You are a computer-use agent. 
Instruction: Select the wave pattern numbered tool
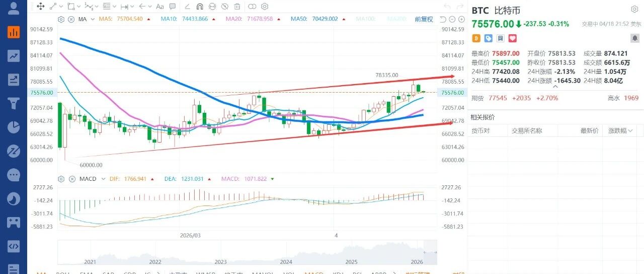pyautogui.click(x=89, y=7)
